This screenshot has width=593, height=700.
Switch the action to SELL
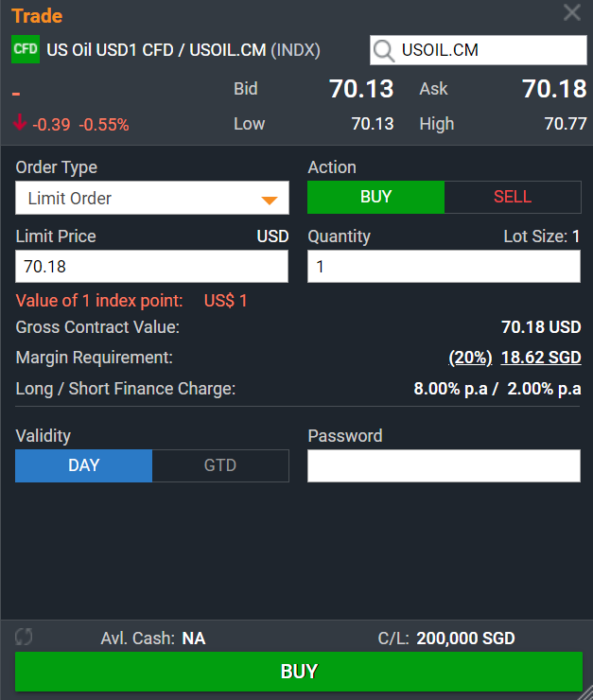[513, 197]
